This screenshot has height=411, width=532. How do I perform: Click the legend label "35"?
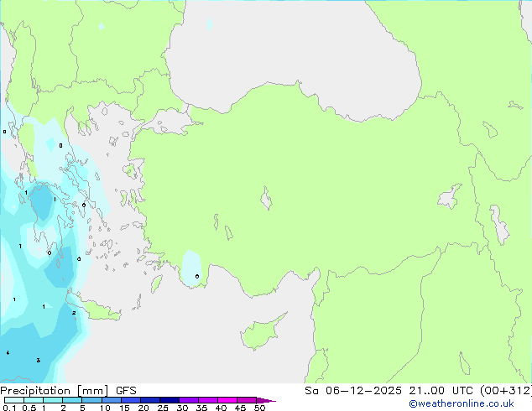201,408
